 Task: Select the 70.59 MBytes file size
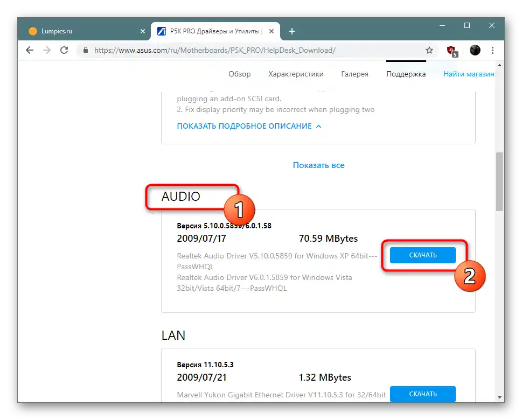click(328, 239)
